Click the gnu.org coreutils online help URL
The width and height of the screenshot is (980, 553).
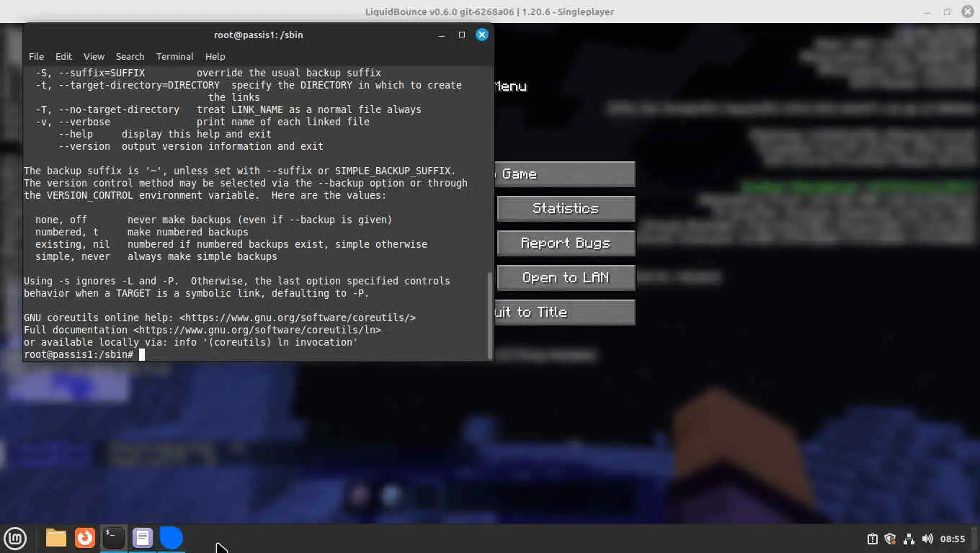tap(298, 318)
